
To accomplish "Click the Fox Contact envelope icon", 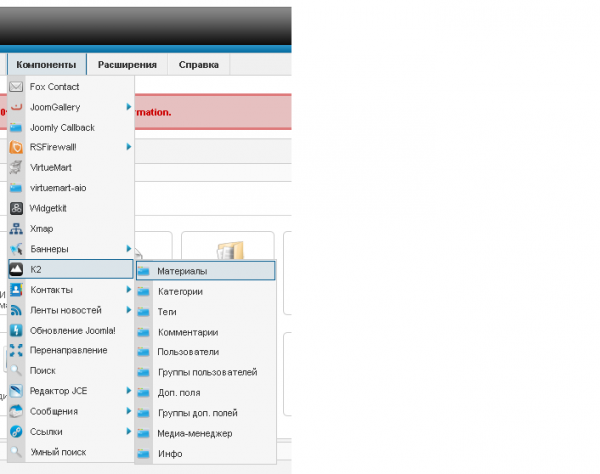I will 16,87.
